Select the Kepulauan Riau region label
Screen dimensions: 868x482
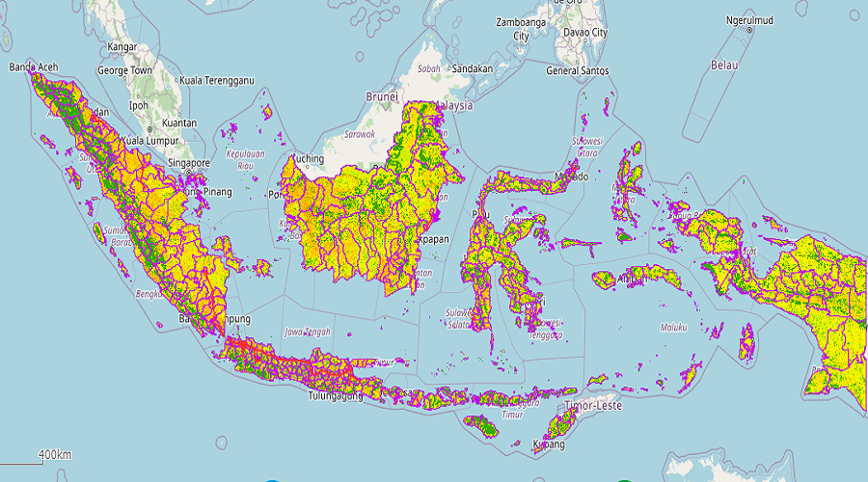coord(245,159)
